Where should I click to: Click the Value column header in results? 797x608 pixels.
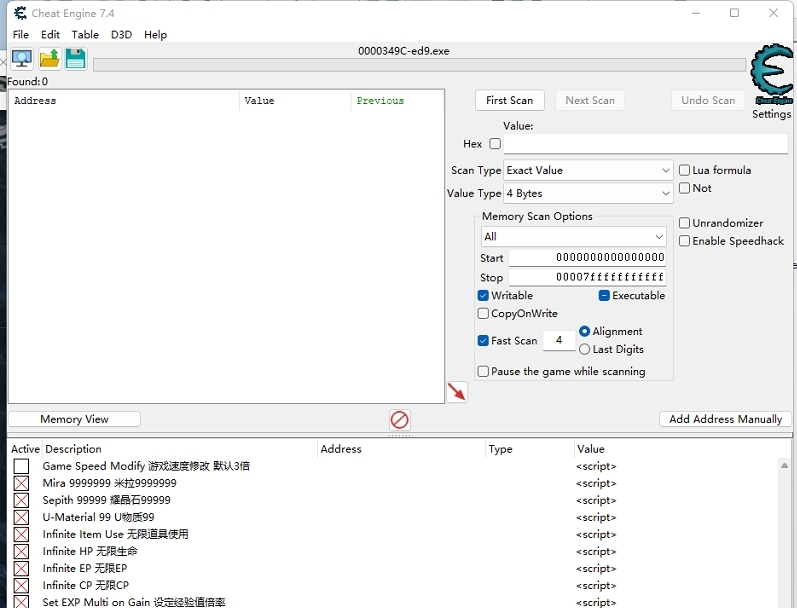pos(295,101)
